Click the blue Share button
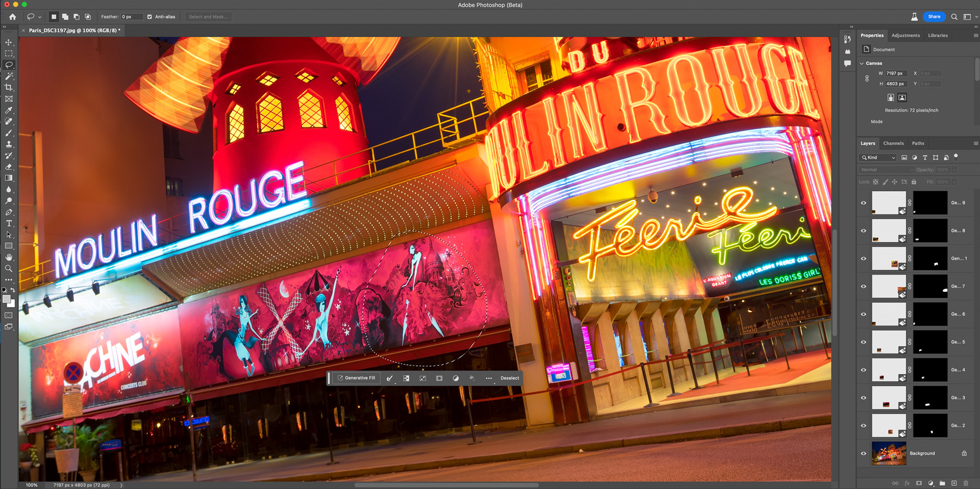The width and height of the screenshot is (980, 489). [934, 17]
